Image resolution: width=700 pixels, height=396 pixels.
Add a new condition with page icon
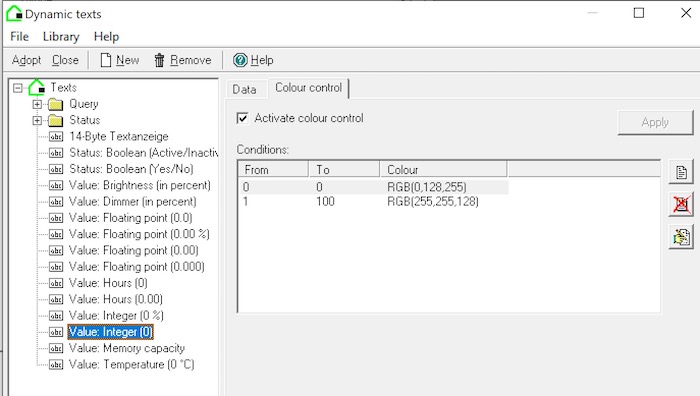[x=681, y=172]
